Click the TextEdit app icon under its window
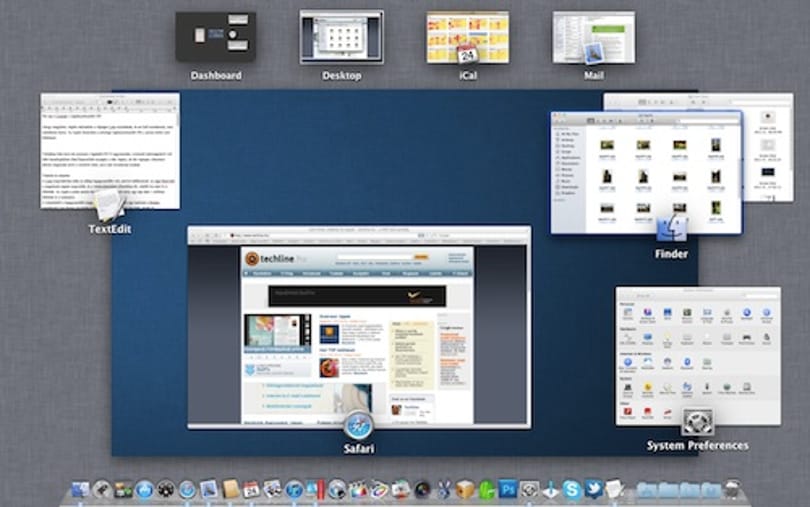Viewport: 810px width, 507px height. click(110, 206)
